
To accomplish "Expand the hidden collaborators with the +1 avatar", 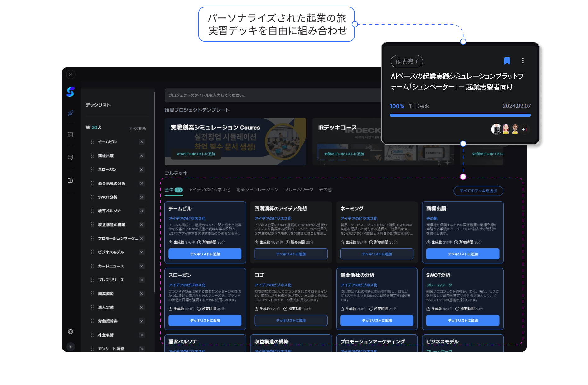I will pyautogui.click(x=525, y=129).
